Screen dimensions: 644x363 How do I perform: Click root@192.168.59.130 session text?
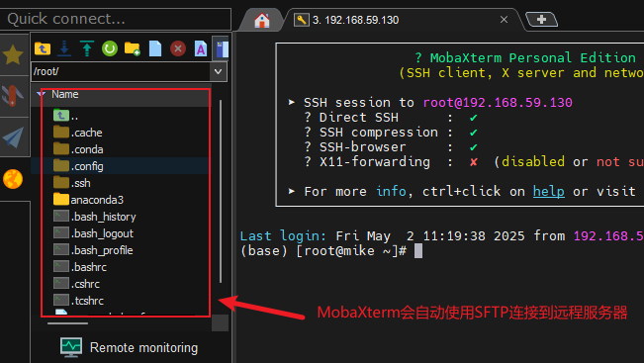[498, 102]
